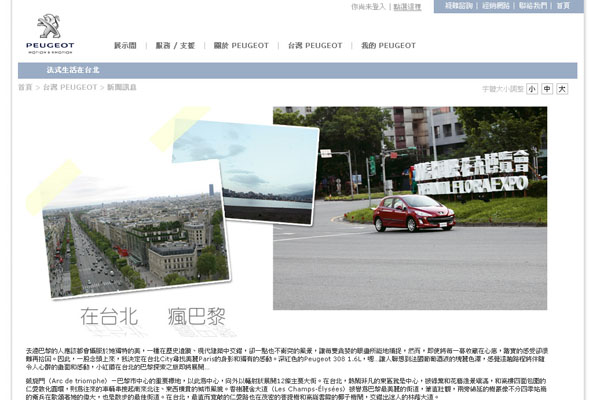Image resolution: width=600 pixels, height=400 pixels.
Task: Set font size to large (大)
Action: [x=562, y=89]
